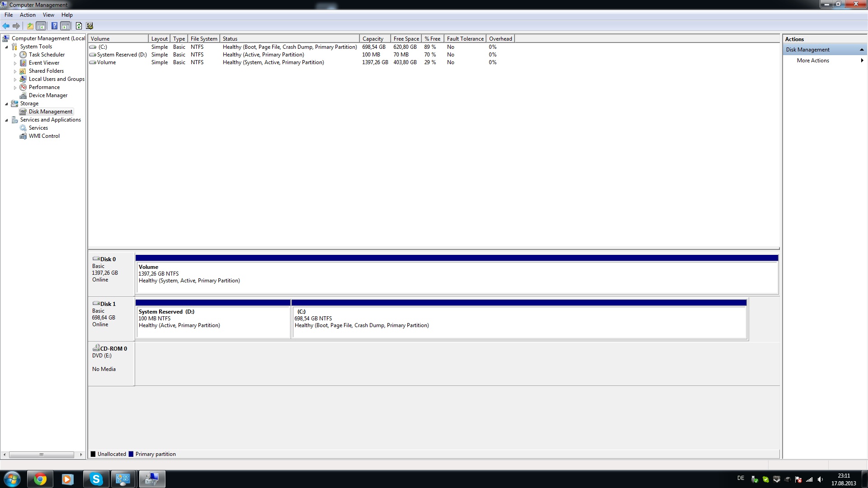Collapse the Disk Management actions header
This screenshot has height=488, width=868.
click(861, 50)
